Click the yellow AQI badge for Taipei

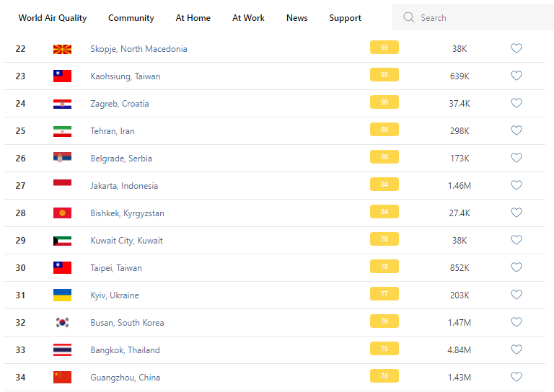pos(384,267)
